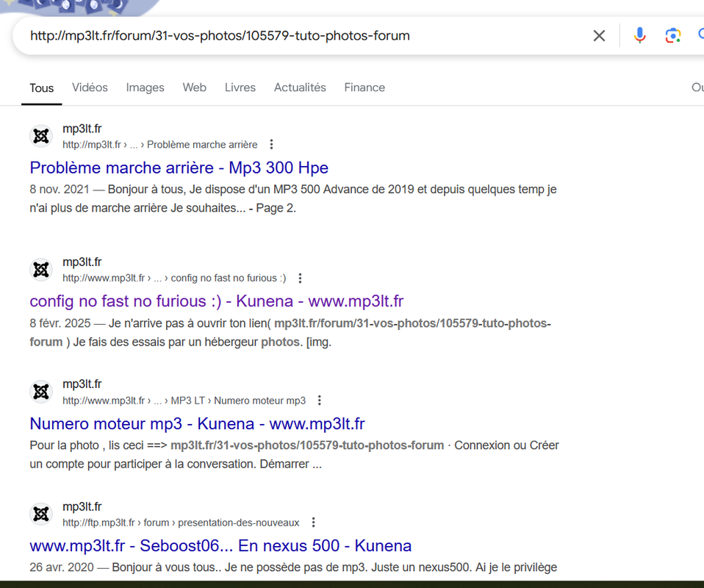Viewport: 704px width, 588px height.
Task: Open more options for Numero moteur mp3 result
Action: (319, 401)
